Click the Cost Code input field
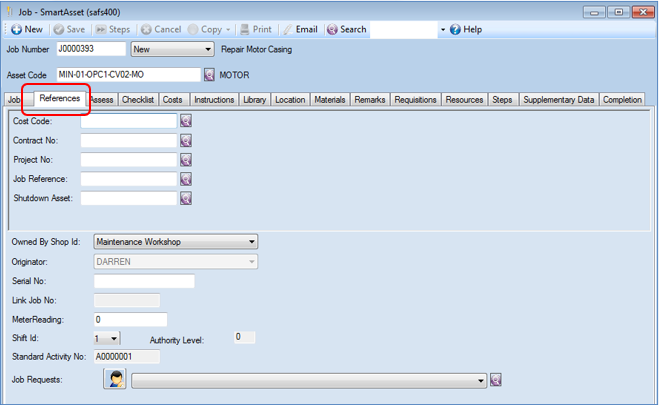659x405 pixels. [x=129, y=121]
